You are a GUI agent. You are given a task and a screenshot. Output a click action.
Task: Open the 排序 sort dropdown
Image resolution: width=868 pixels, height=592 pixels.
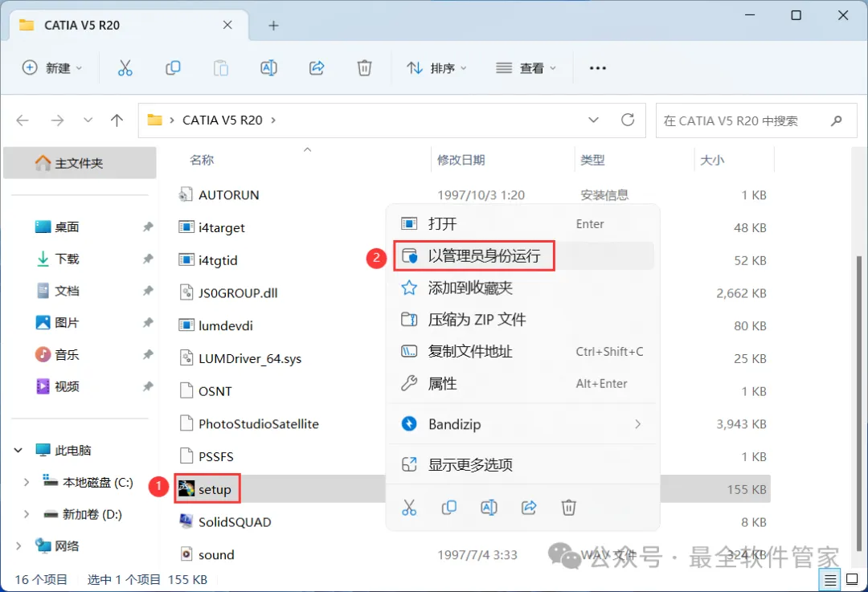(x=437, y=68)
